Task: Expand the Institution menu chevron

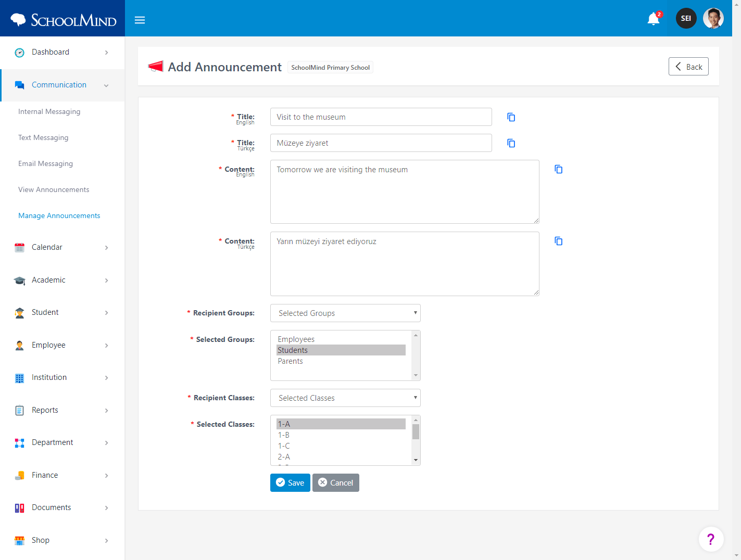Action: point(106,378)
